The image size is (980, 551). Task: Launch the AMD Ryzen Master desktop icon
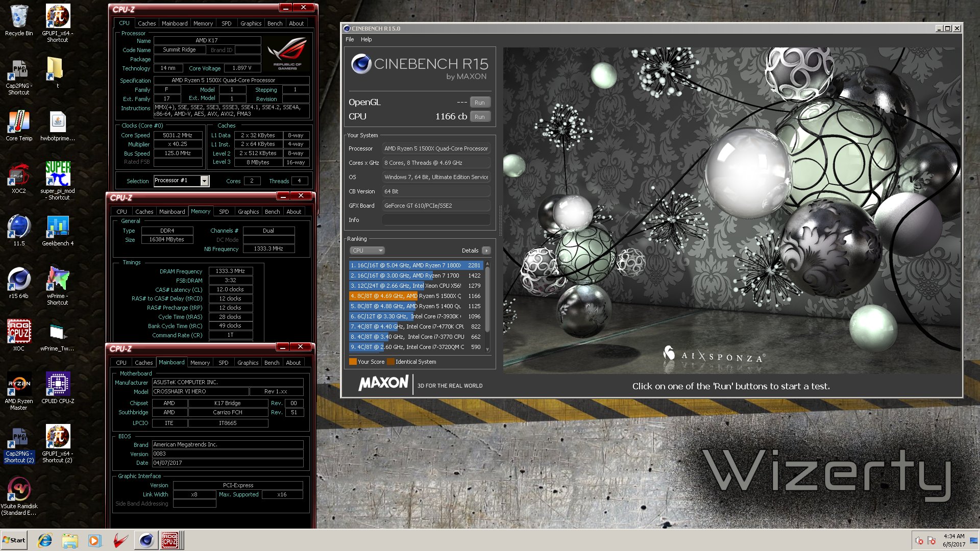pyautogui.click(x=19, y=391)
